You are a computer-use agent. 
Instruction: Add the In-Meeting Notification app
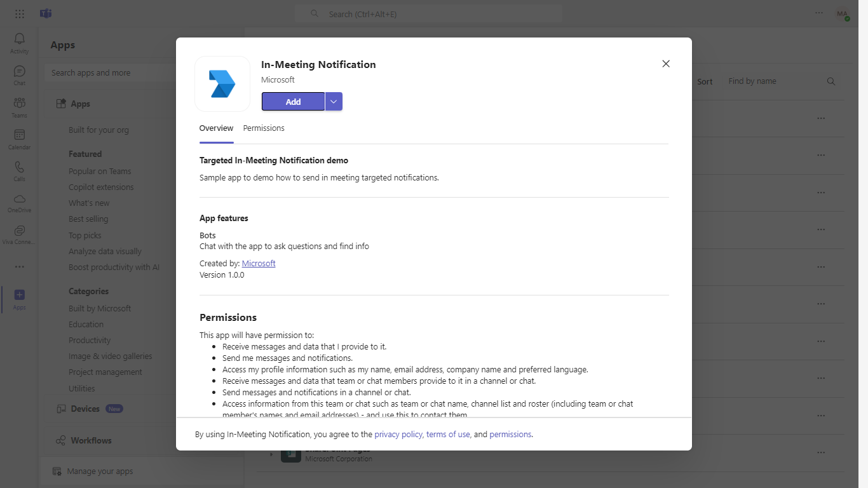coord(293,102)
